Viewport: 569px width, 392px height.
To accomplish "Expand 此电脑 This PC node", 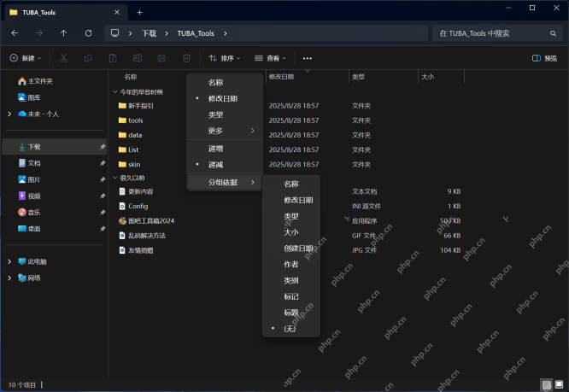I will [9, 262].
